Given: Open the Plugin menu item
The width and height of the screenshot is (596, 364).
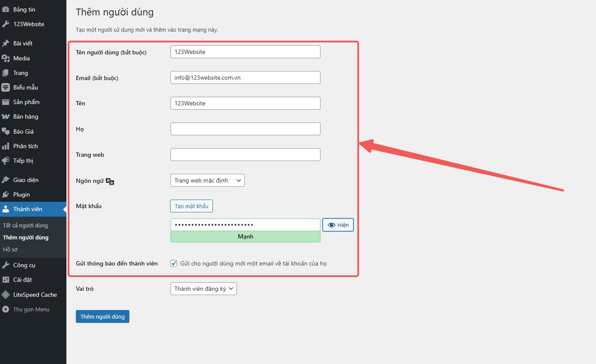Looking at the screenshot, I should [x=21, y=194].
